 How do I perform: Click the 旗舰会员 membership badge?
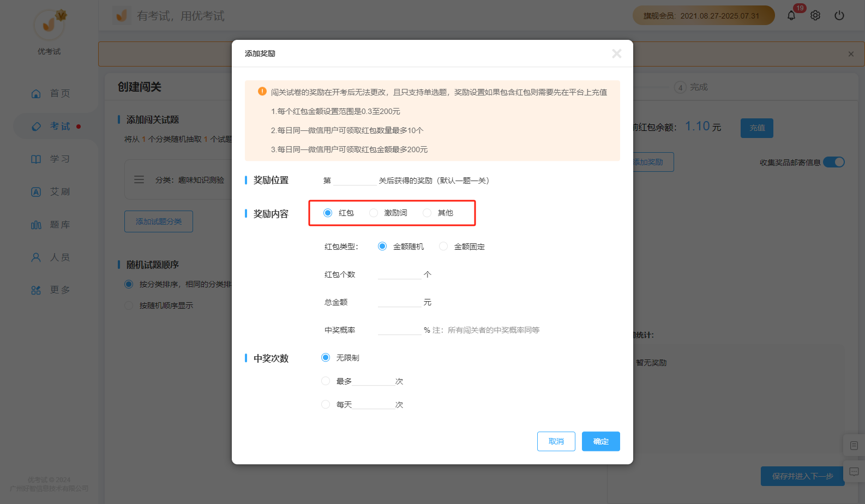(704, 15)
